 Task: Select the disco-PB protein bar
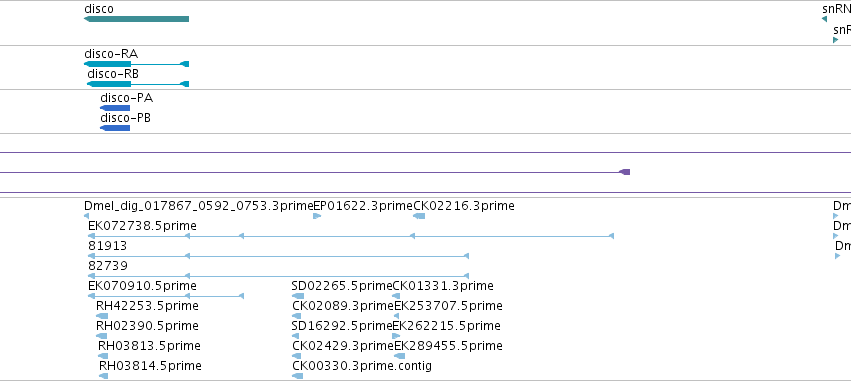(115, 128)
